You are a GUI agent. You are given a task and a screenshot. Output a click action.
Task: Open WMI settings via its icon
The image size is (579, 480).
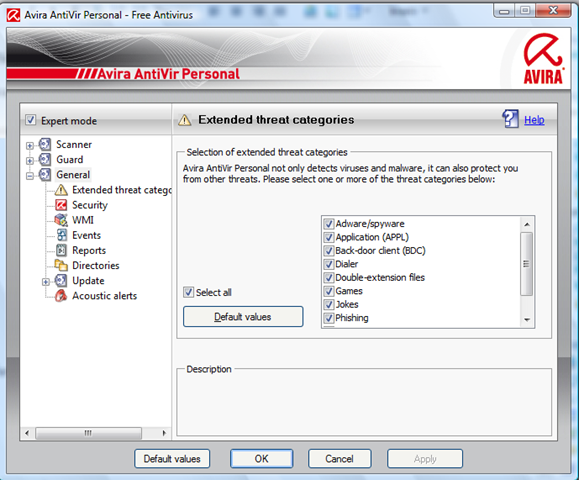pyautogui.click(x=61, y=220)
